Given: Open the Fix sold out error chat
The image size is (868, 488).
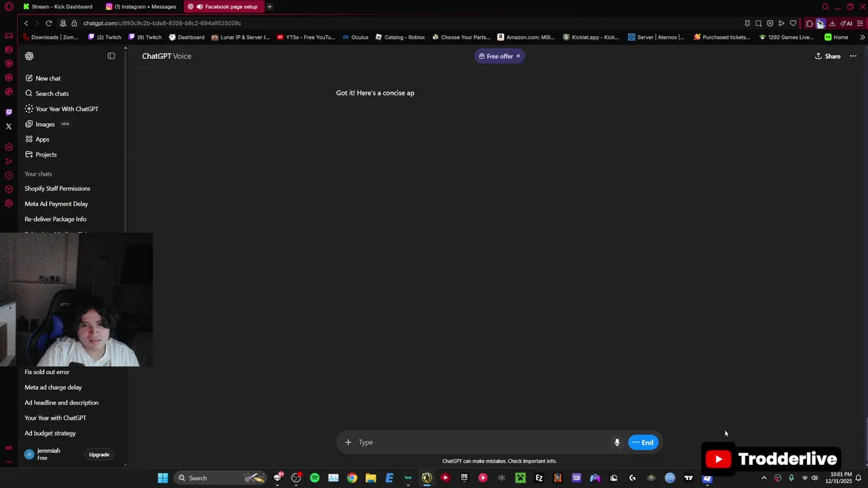Looking at the screenshot, I should [x=47, y=372].
